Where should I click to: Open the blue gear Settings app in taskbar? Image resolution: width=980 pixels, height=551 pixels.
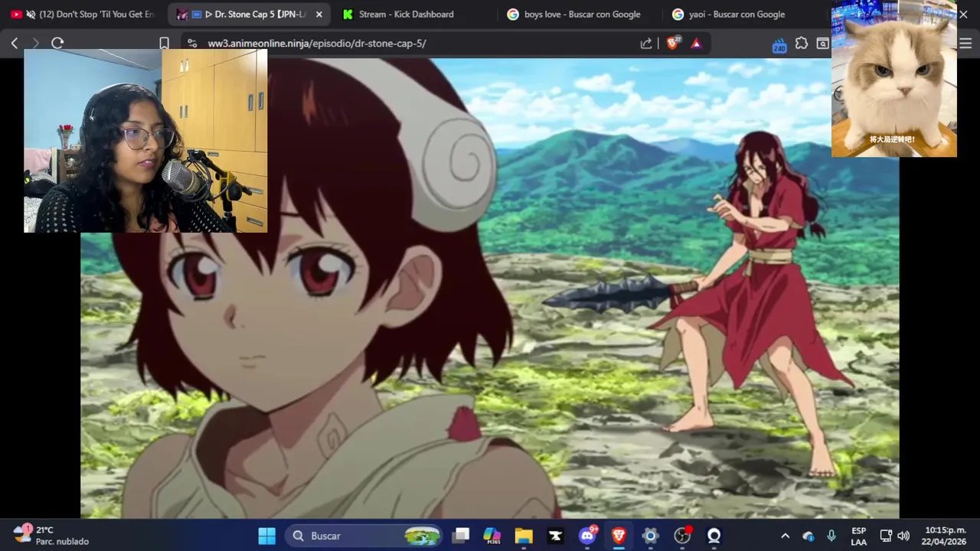click(x=650, y=536)
